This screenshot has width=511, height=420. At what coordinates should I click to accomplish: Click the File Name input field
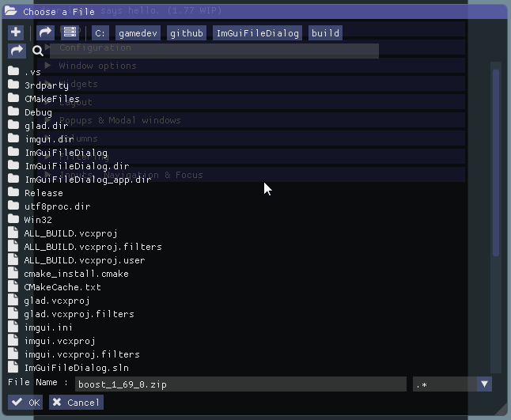click(x=240, y=384)
